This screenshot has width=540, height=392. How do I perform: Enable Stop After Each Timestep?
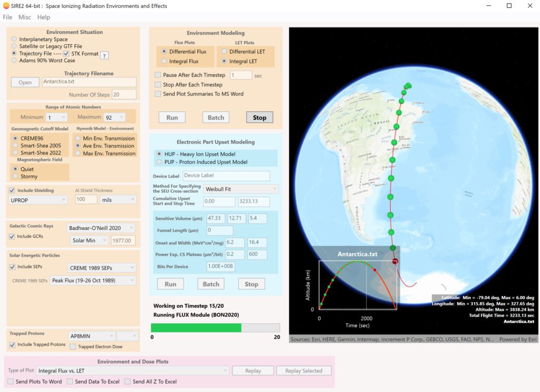[158, 85]
